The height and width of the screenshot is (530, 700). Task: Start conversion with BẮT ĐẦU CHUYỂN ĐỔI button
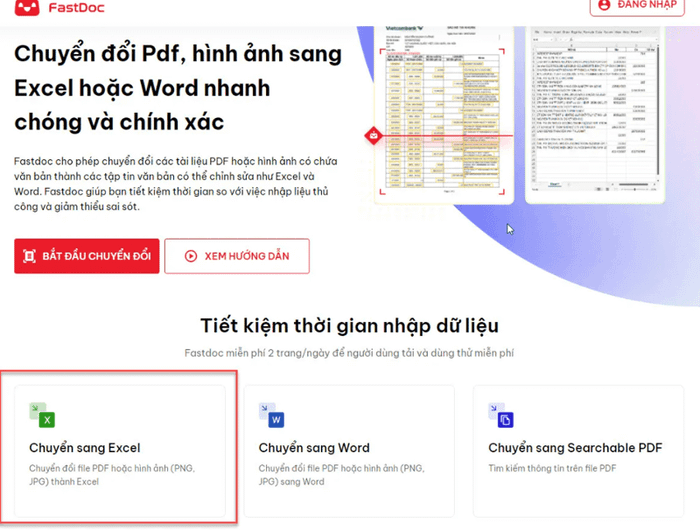tap(87, 256)
